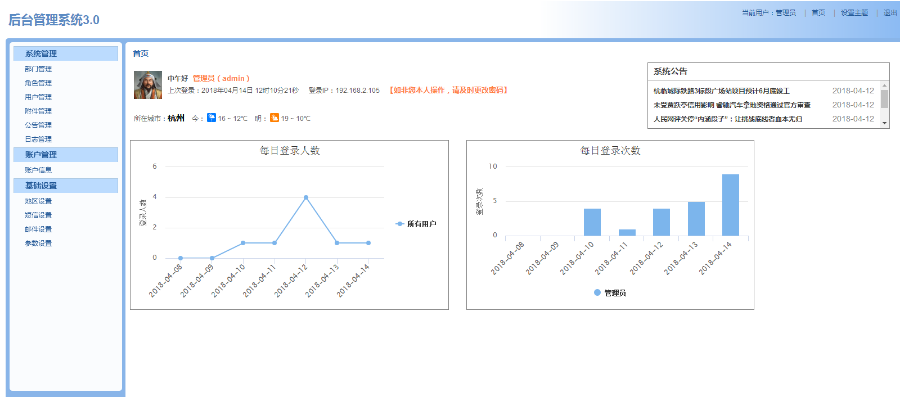The width and height of the screenshot is (900, 397).
Task: Open the first announcement dated 2018-04-12
Action: click(x=721, y=91)
